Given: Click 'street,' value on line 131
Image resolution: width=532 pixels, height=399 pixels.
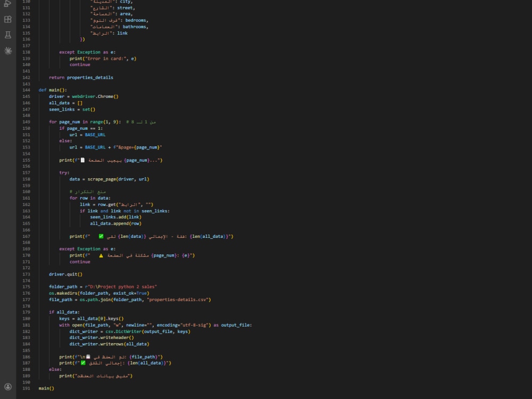Looking at the screenshot, I should (126, 8).
